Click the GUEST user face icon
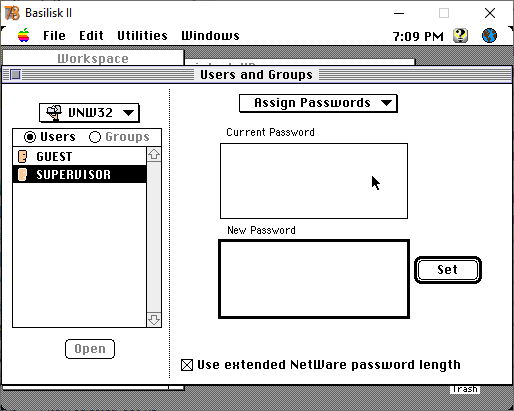514x411 pixels. pyautogui.click(x=22, y=156)
